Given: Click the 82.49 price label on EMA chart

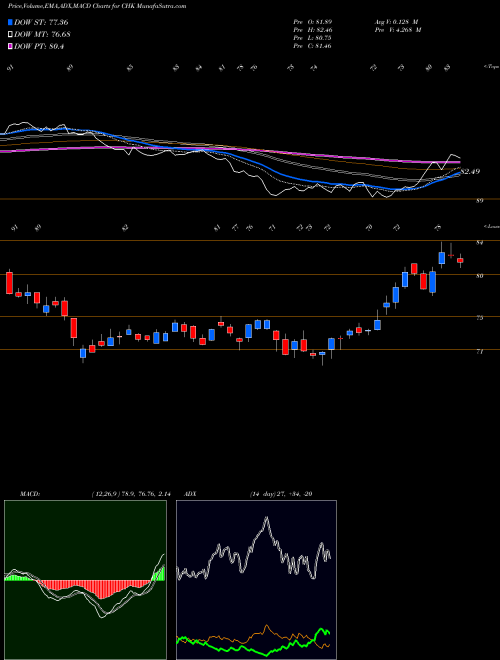Looking at the screenshot, I should pos(471,172).
